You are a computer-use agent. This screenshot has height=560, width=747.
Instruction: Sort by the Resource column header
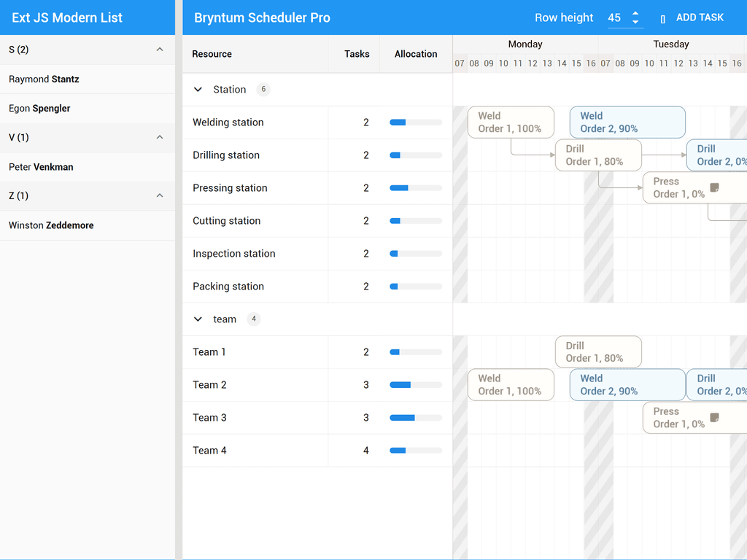[x=212, y=54]
